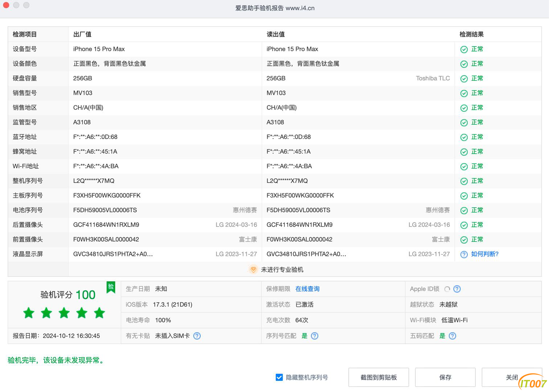Click 报告日期 2024-10-12 16:30:45
Viewport: 549px width, 392px height.
coord(56,336)
